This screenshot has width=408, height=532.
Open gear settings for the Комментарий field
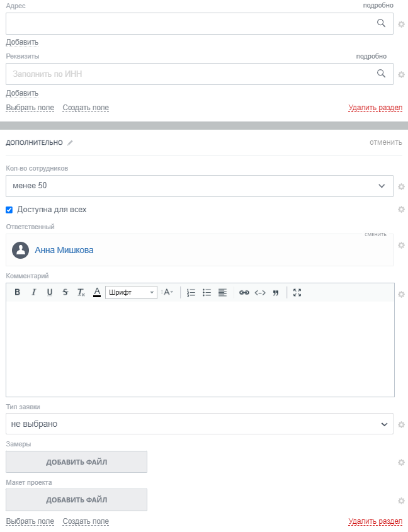401,294
